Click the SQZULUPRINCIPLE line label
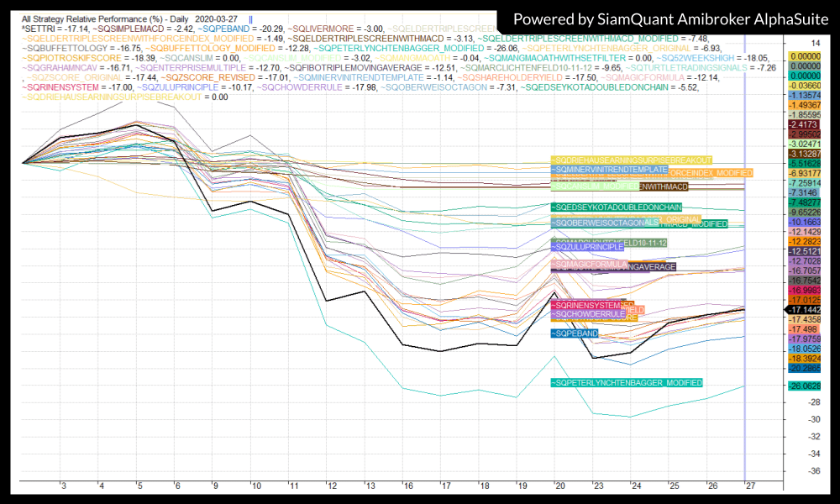 coord(587,247)
